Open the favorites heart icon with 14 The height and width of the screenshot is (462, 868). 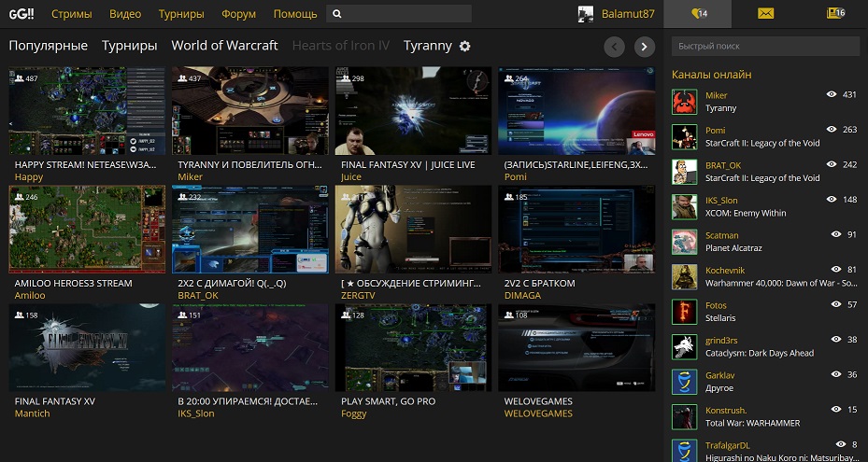[x=698, y=14]
